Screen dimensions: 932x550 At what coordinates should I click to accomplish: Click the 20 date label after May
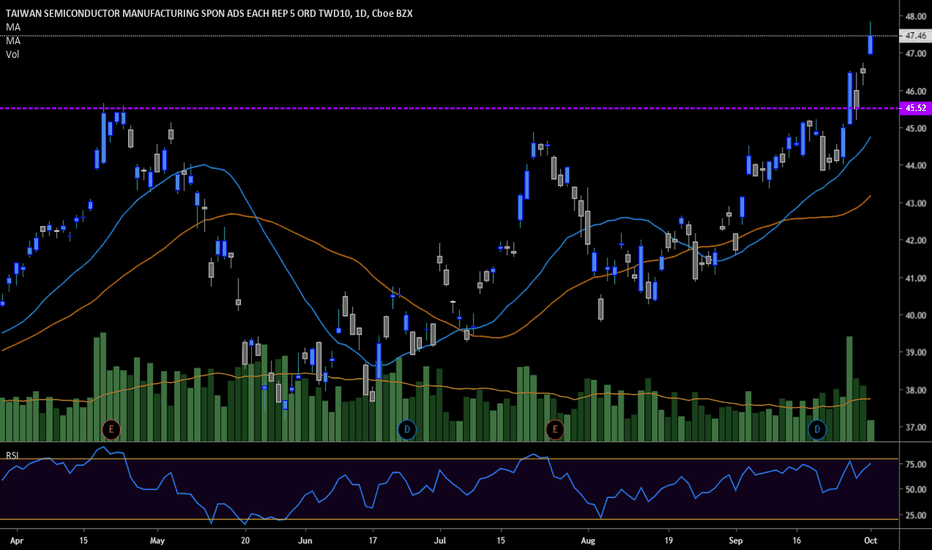pos(245,540)
